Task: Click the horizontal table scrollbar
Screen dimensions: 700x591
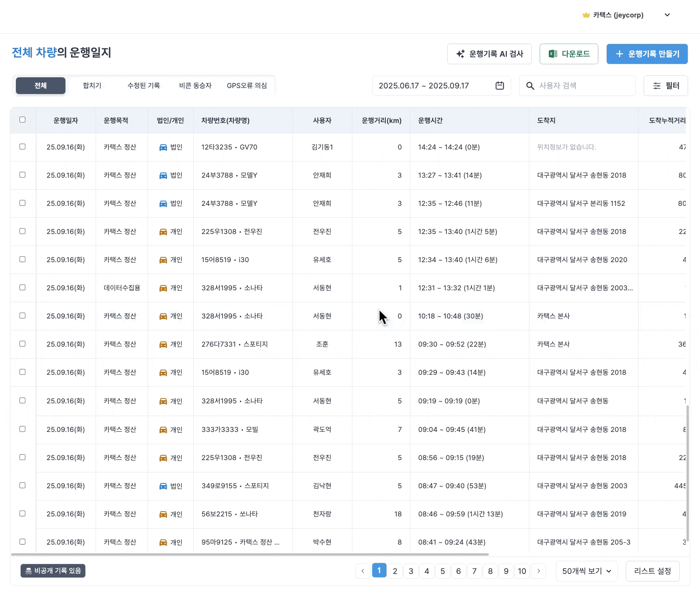Action: (x=250, y=554)
